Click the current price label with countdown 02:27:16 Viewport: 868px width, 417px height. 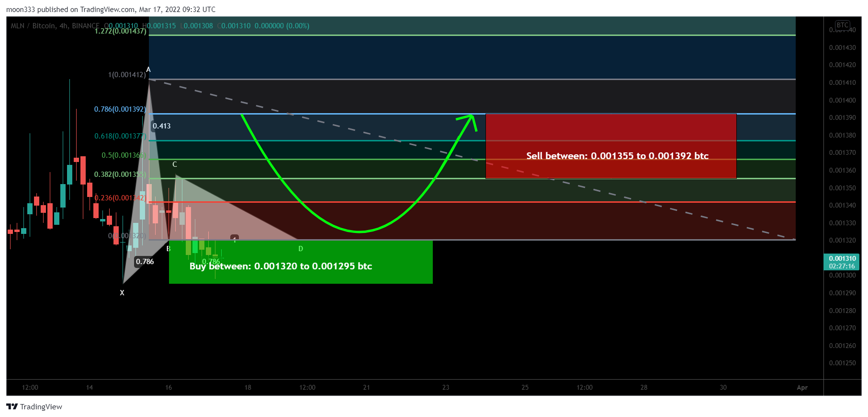[x=841, y=262]
